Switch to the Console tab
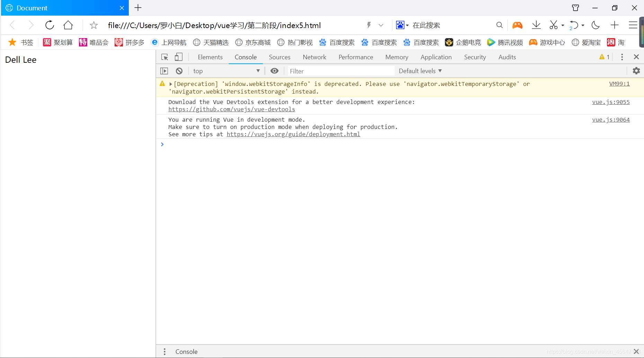This screenshot has height=358, width=644. [246, 57]
